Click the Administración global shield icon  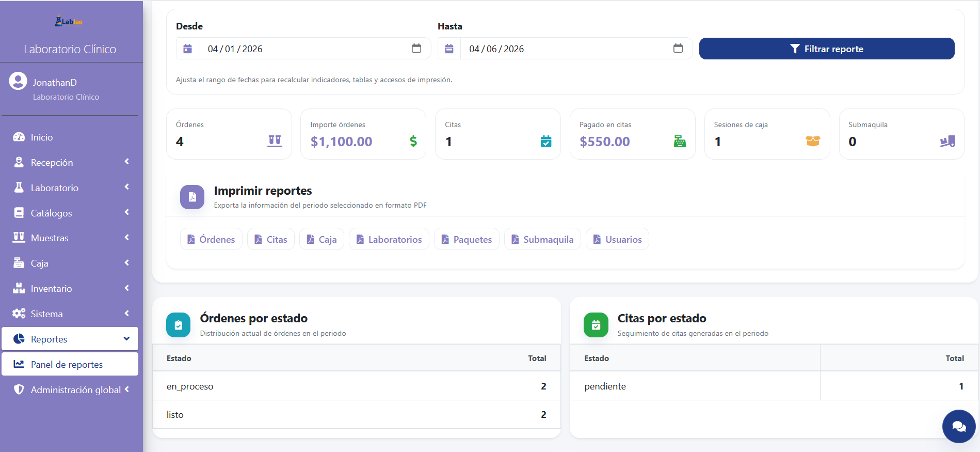click(x=19, y=389)
